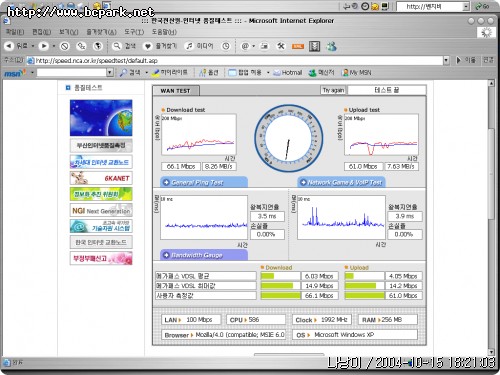The height and width of the screenshot is (375, 500).
Task: Expand General Ping Test section
Action: click(x=204, y=182)
